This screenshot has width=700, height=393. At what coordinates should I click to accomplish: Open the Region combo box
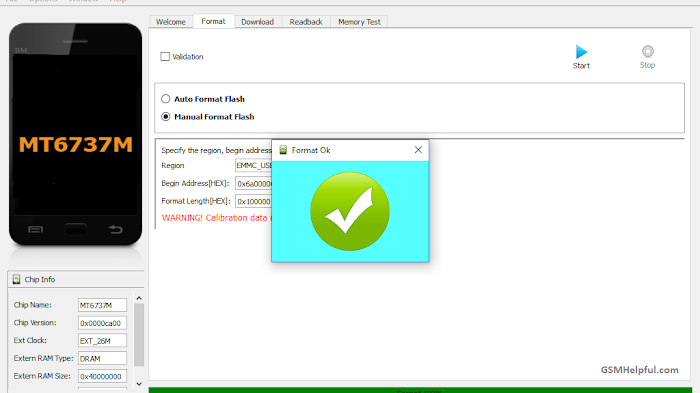[254, 166]
